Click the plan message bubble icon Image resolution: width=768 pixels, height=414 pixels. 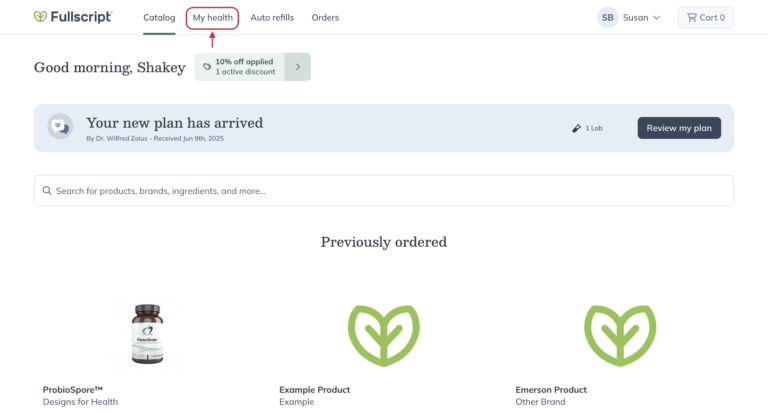point(60,127)
